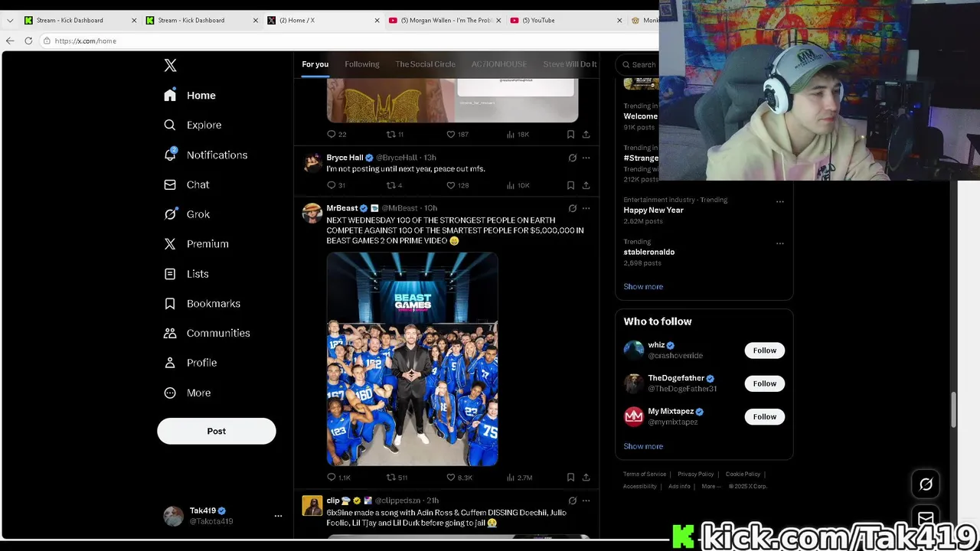Follow TheDogefather account

pos(764,383)
